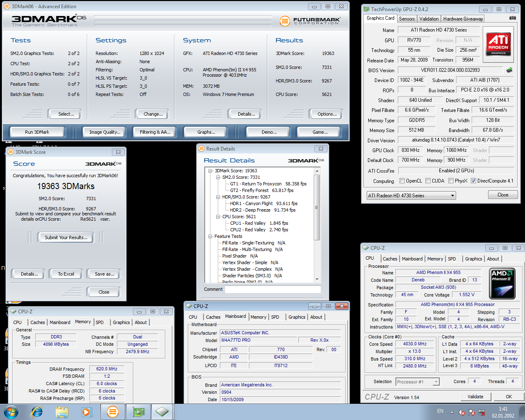Show hidden tray icons arrow
Viewport: 525px width, 420px height.
[x=452, y=412]
